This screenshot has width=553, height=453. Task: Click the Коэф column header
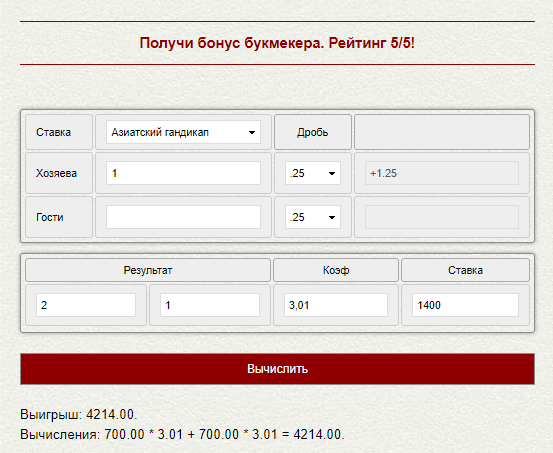click(336, 270)
